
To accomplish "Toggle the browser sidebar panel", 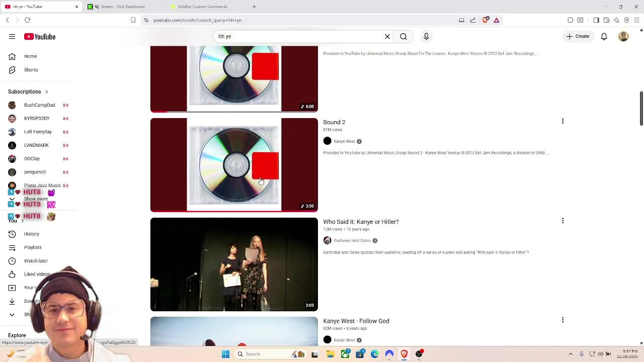I will click(x=596, y=20).
